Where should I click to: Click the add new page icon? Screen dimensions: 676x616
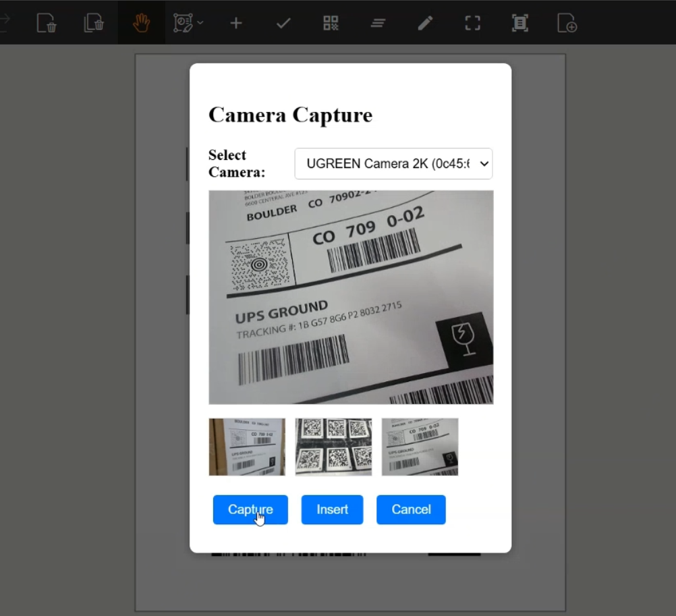pyautogui.click(x=567, y=23)
